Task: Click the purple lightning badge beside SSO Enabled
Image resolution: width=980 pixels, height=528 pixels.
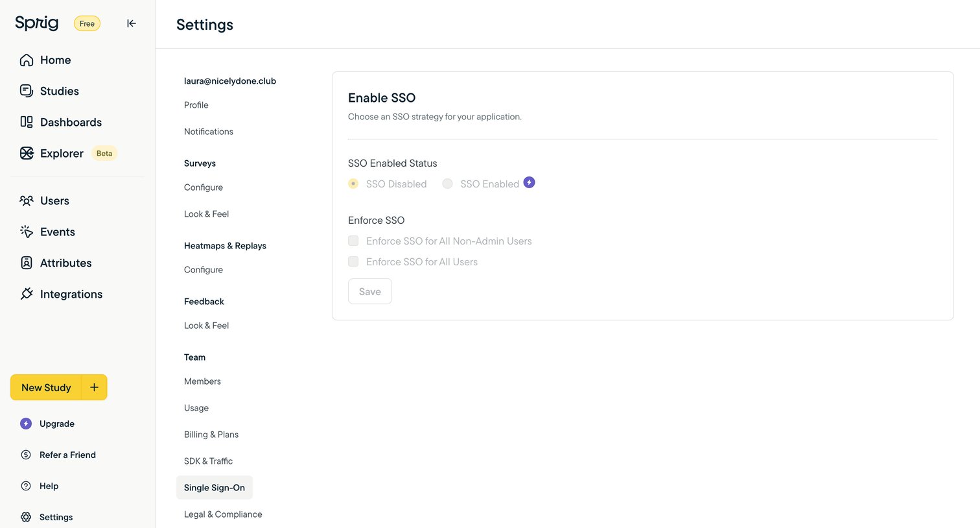Action: (x=530, y=182)
